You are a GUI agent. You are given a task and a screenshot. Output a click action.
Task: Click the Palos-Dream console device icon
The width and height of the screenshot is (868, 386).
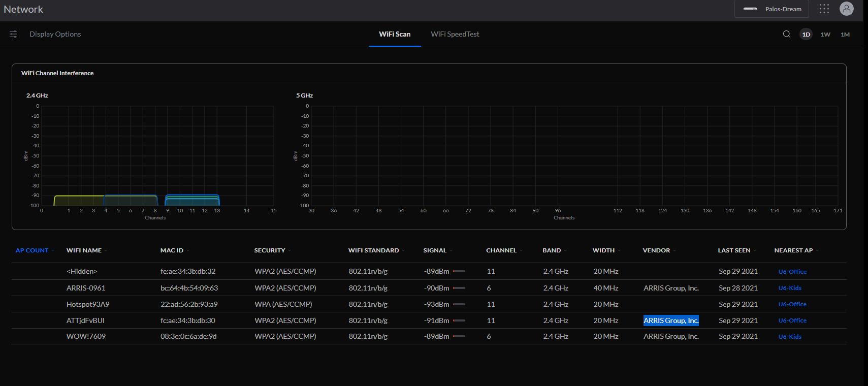click(750, 9)
